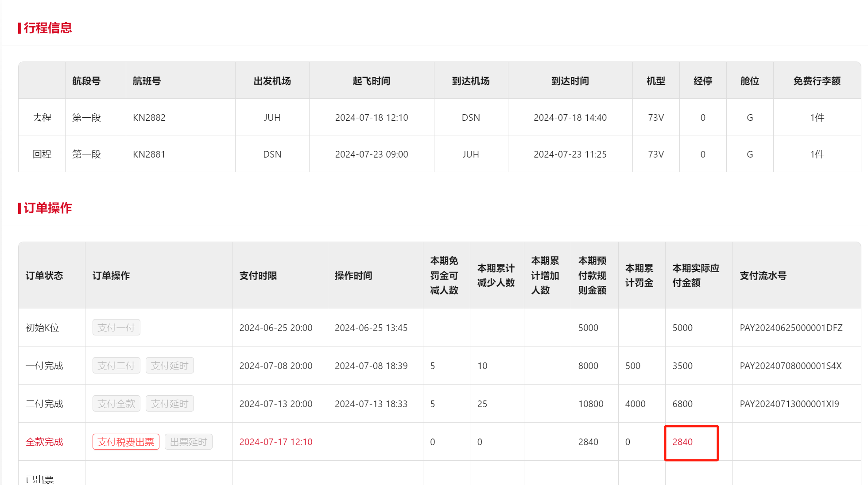Click the 免费行李额 column header

tap(817, 81)
